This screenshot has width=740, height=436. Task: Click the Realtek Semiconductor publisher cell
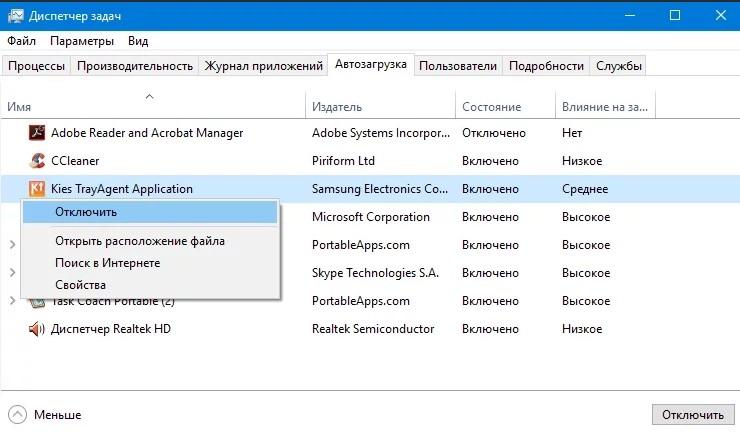(373, 328)
